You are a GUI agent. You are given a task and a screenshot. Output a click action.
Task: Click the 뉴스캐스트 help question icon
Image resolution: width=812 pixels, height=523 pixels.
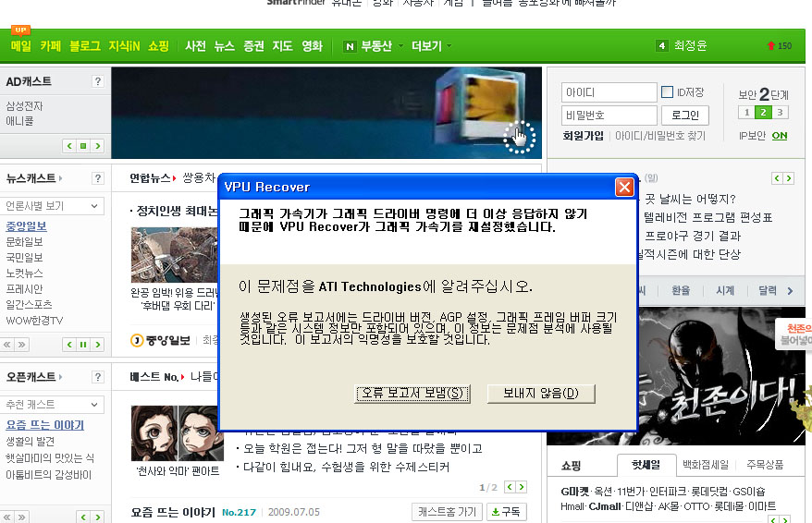97,178
